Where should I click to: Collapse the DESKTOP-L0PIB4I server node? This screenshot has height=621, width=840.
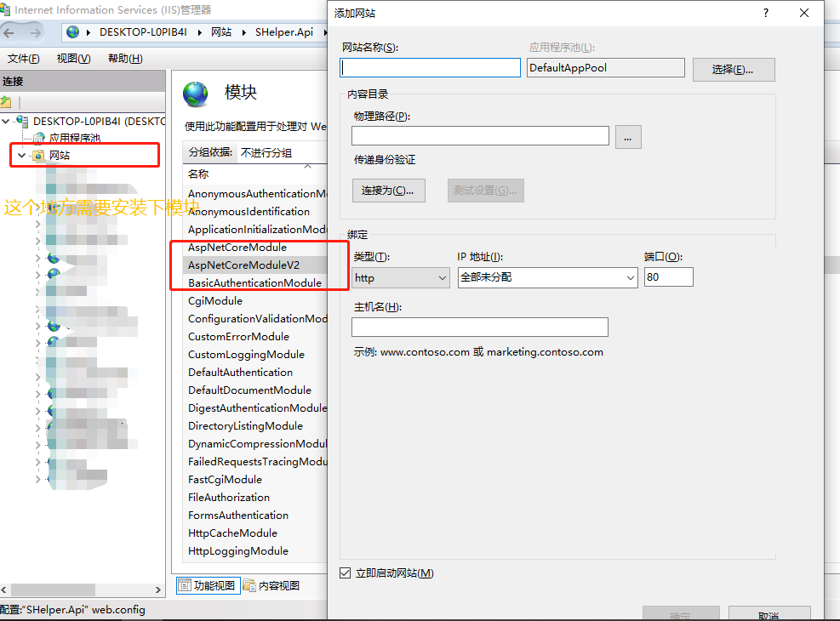(x=6, y=121)
